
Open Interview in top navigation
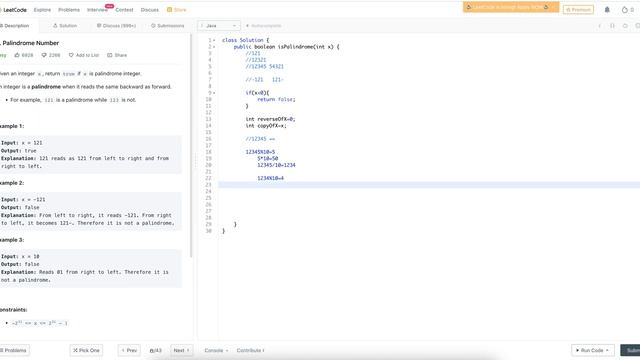(x=97, y=10)
